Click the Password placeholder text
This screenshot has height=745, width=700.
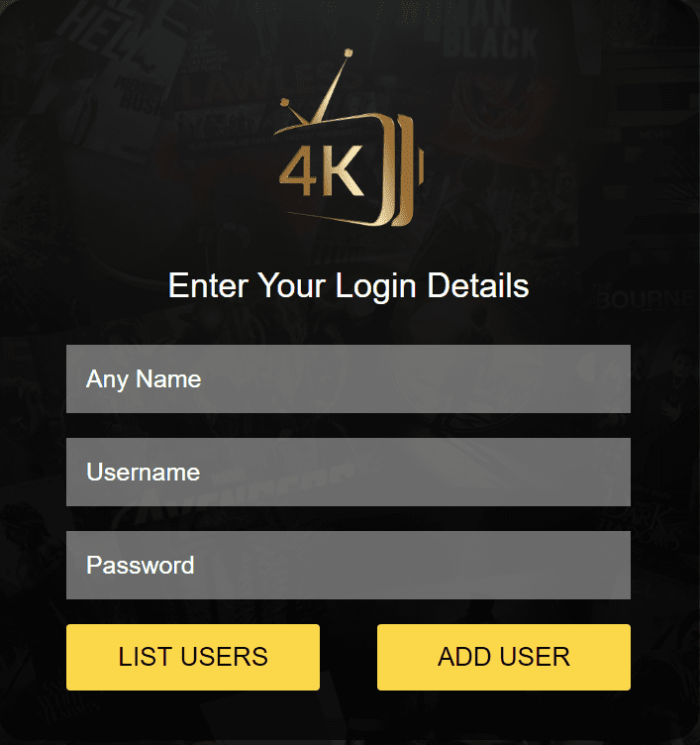click(140, 565)
